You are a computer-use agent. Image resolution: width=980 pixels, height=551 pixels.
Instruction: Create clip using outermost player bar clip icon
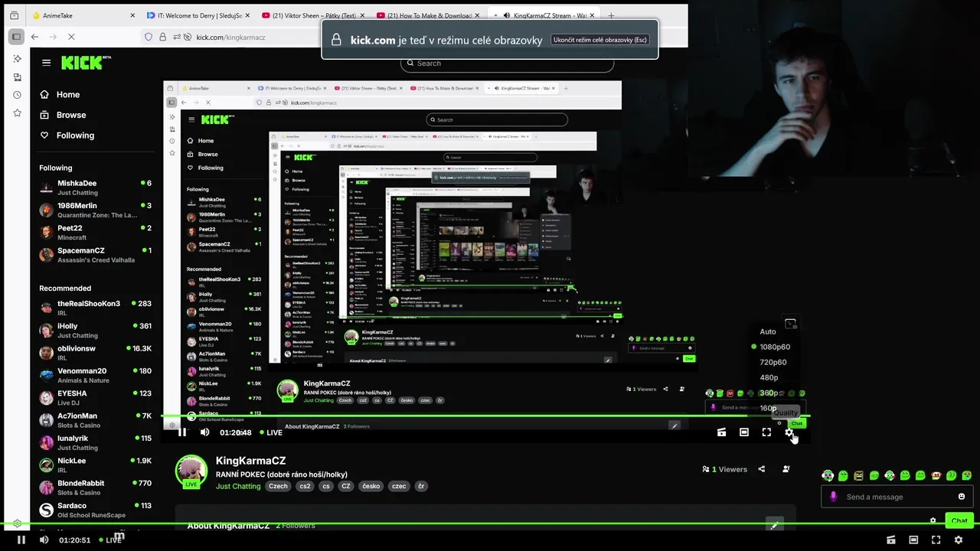pos(890,540)
